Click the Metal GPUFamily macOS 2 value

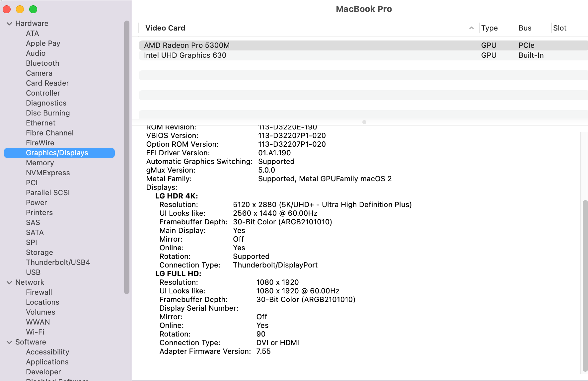325,179
